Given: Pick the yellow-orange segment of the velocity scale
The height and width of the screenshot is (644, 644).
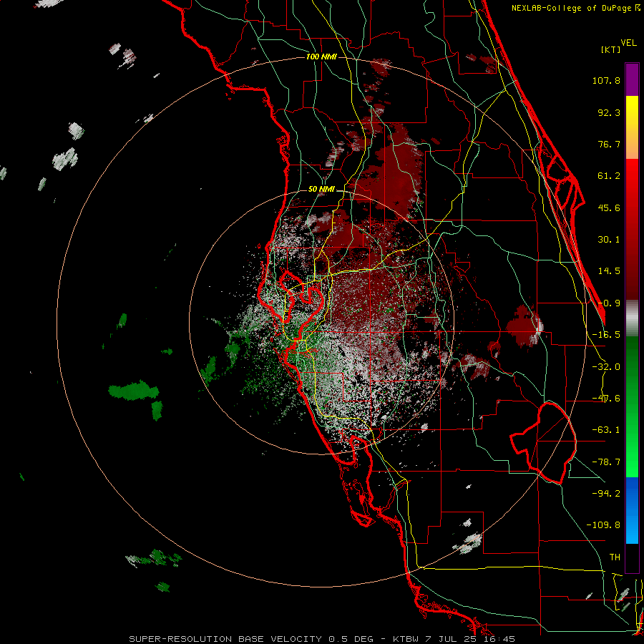Looking at the screenshot, I should tap(632, 127).
